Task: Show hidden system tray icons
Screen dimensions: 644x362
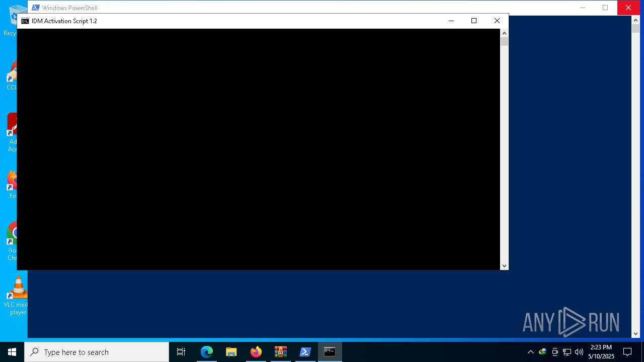Action: (530, 352)
